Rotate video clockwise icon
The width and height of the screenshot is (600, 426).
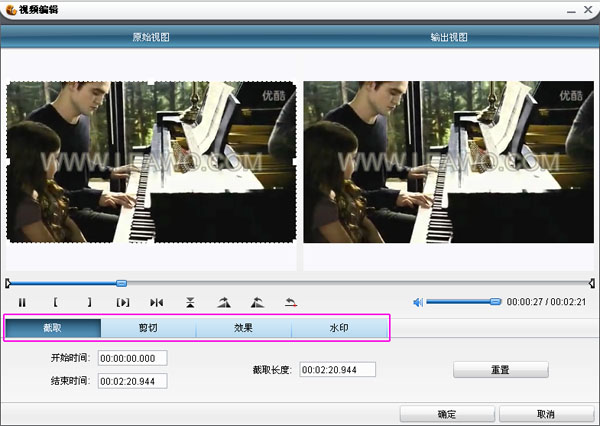[224, 302]
